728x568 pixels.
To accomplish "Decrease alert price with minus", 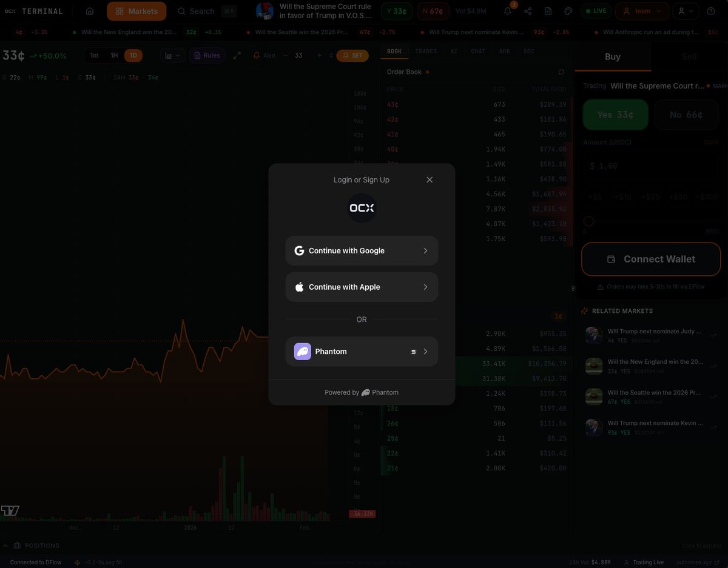I will click(285, 55).
